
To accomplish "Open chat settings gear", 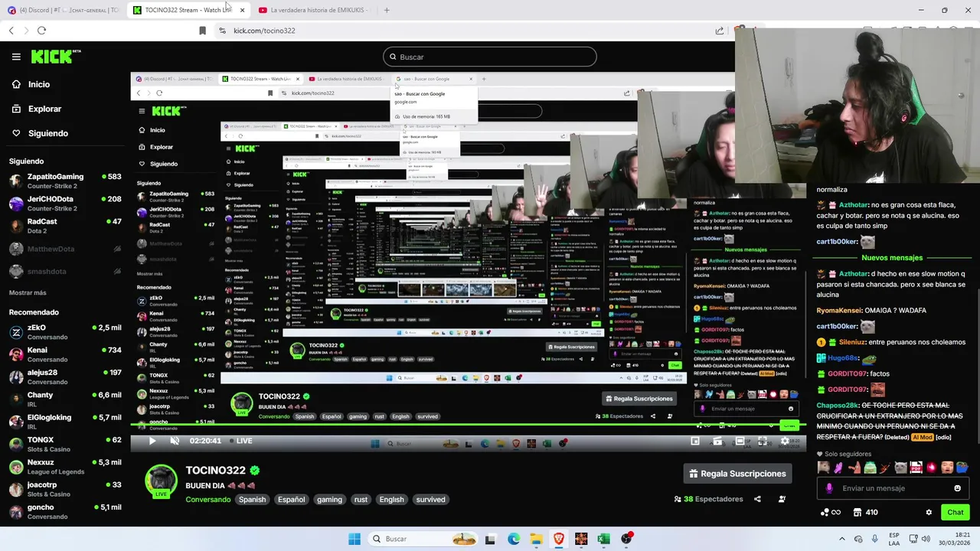I will pos(929,513).
